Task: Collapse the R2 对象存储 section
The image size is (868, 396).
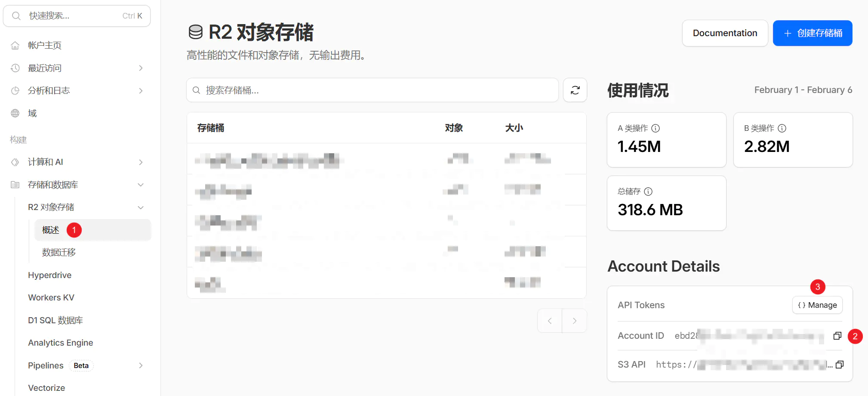Action: (x=140, y=207)
